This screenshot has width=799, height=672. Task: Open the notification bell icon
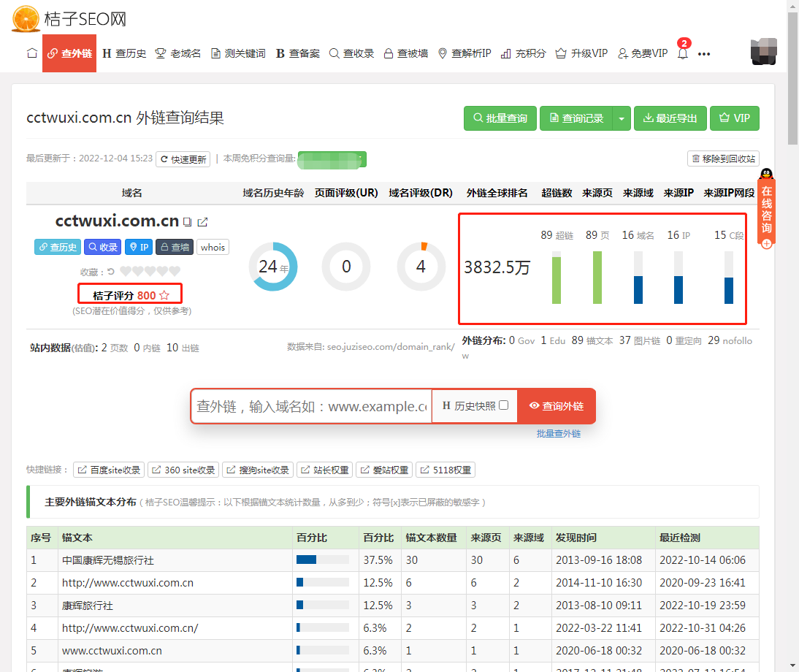coord(683,53)
